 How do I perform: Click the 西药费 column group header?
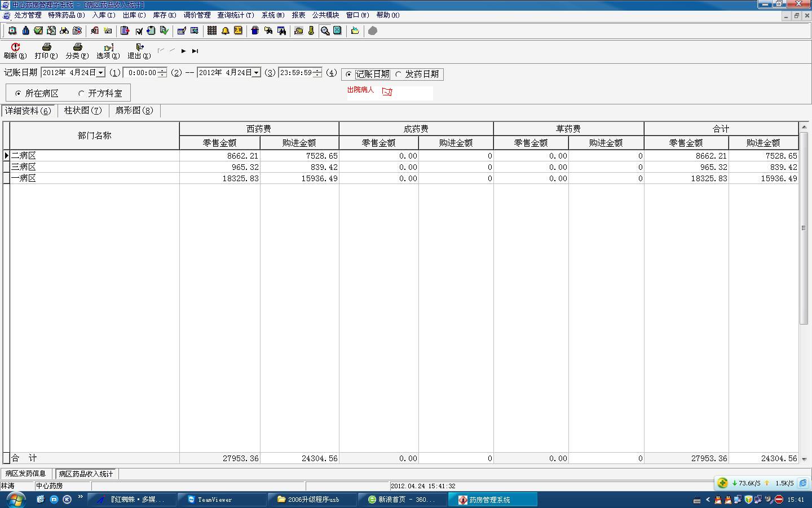259,129
